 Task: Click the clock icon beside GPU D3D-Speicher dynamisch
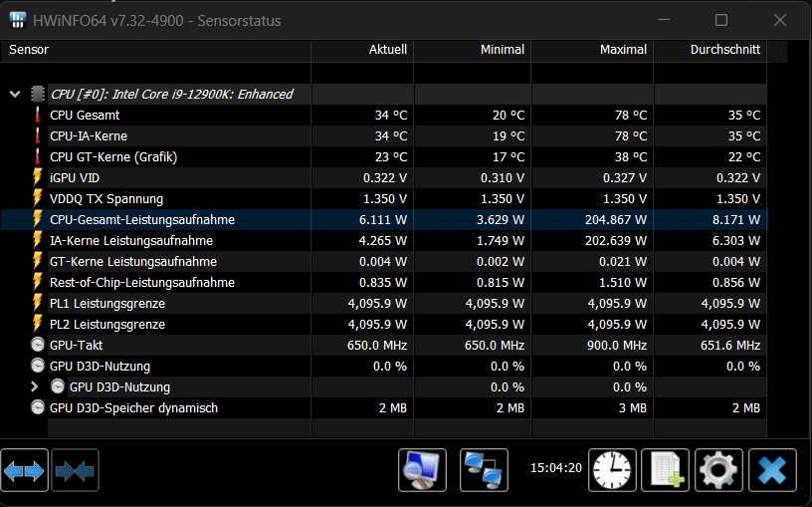(x=38, y=407)
